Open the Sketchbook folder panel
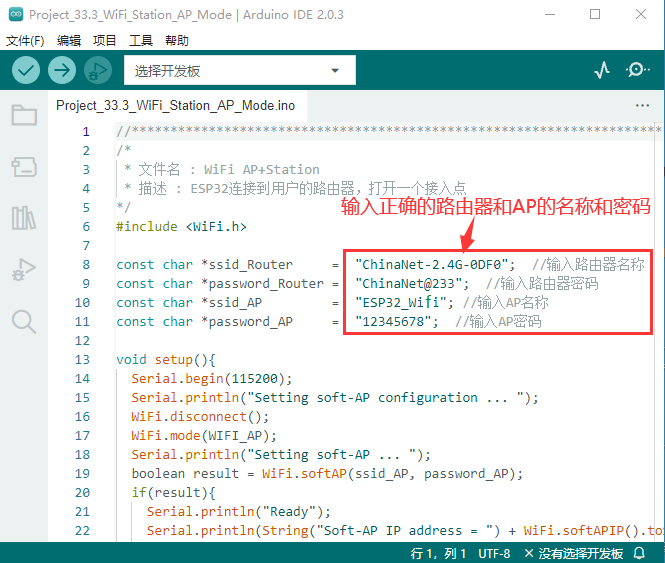Image resolution: width=665 pixels, height=563 pixels. click(23, 115)
